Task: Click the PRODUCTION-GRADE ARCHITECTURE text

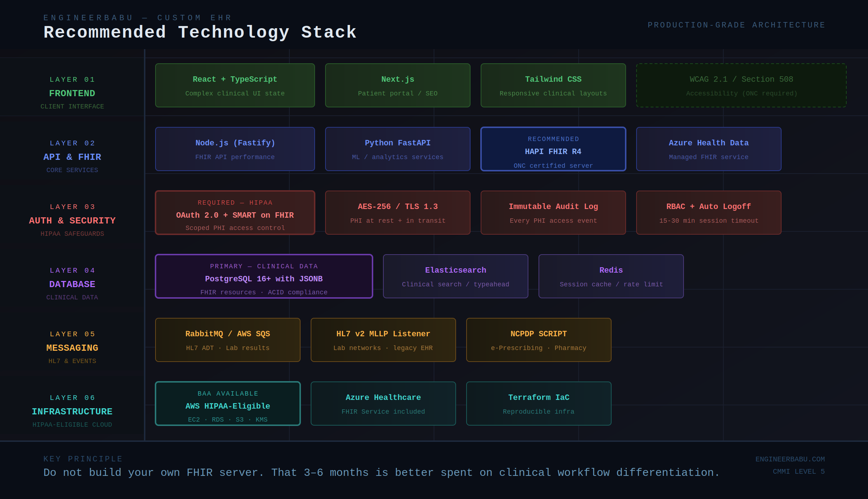Action: [x=736, y=25]
